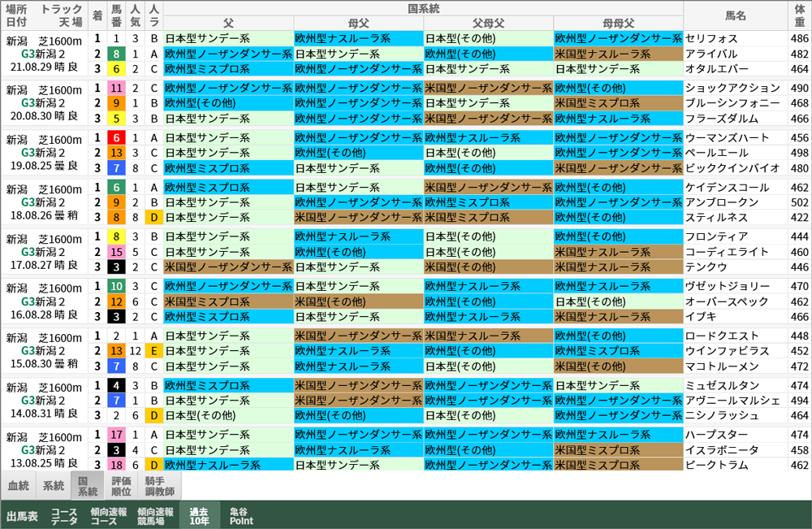The width and height of the screenshot is (812, 529).
Task: Open 亀谷Point menu item
Action: click(x=241, y=516)
